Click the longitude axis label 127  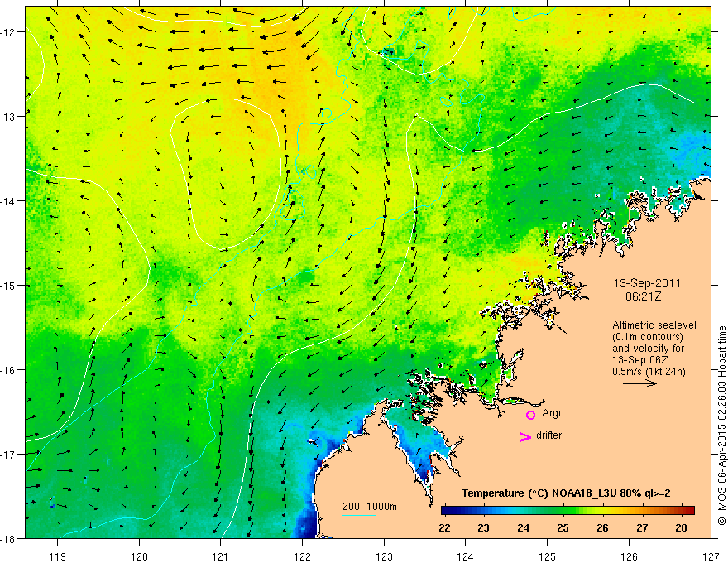[711, 556]
